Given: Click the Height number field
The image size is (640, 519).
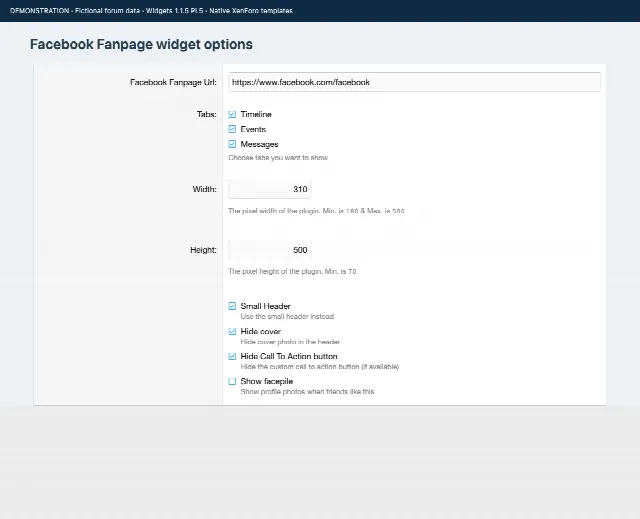Looking at the screenshot, I should click(270, 250).
